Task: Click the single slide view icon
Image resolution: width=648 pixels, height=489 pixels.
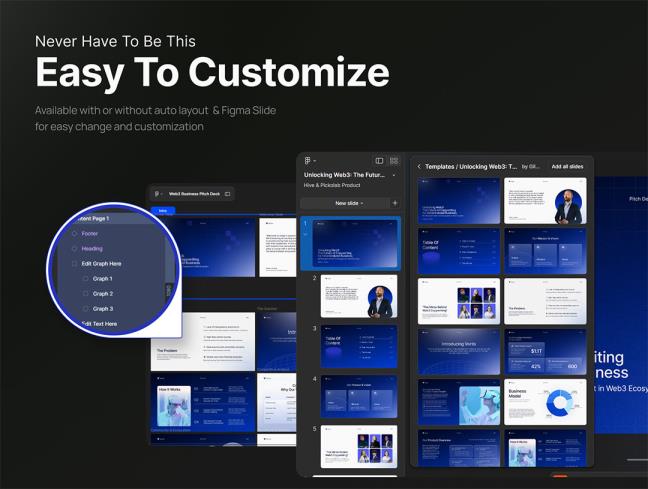Action: coord(379,160)
